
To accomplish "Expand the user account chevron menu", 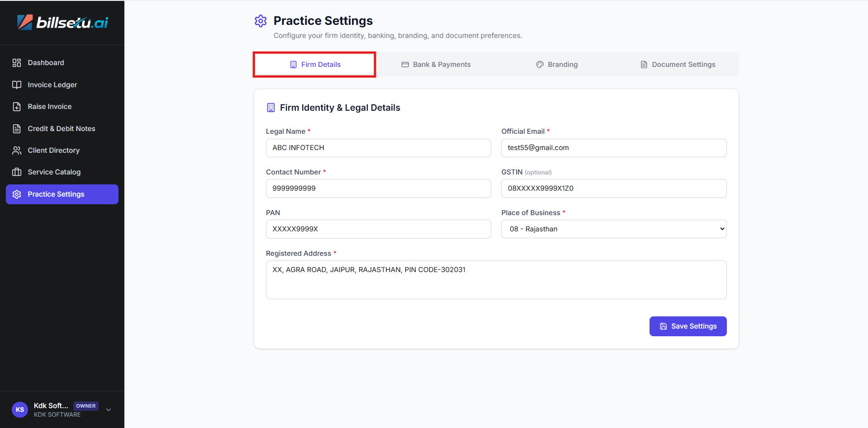I will [x=109, y=410].
